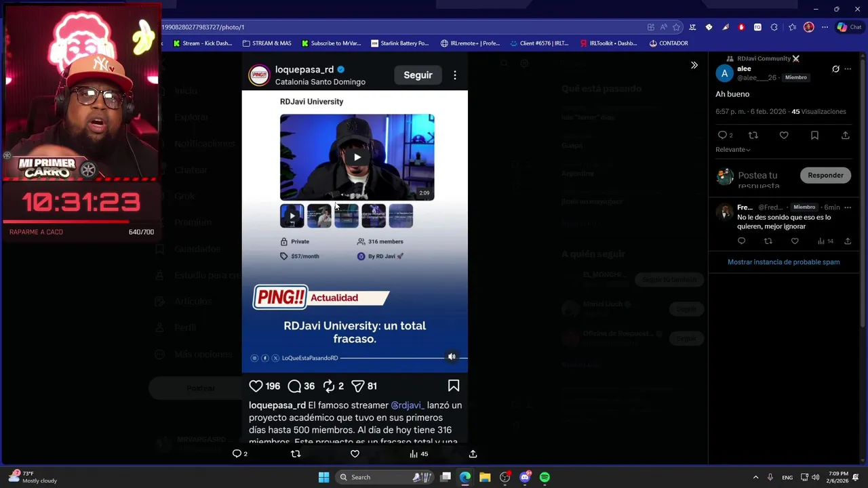Open the 'Client #6576 | IRLT...' bookmark
Image resolution: width=868 pixels, height=488 pixels.
pos(539,43)
